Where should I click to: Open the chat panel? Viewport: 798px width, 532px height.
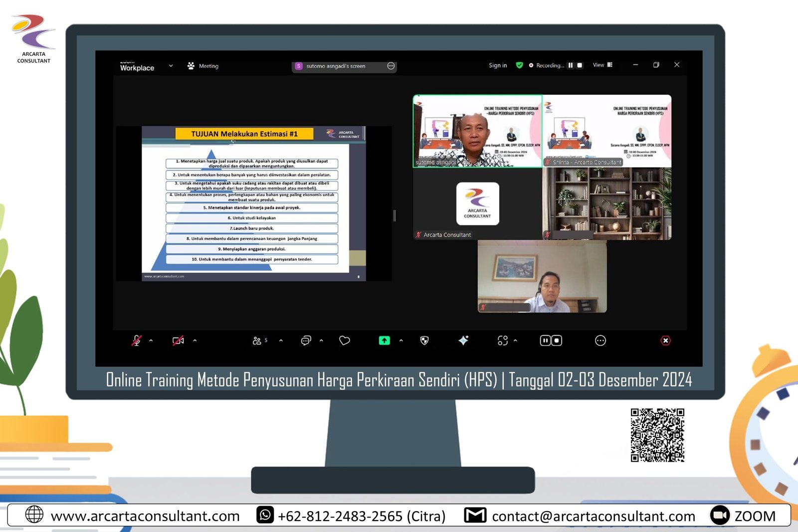pyautogui.click(x=306, y=341)
